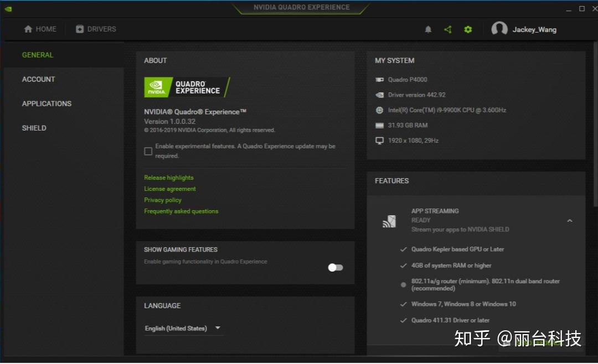Enable the experimental features checkbox
The image size is (598, 364).
click(148, 152)
